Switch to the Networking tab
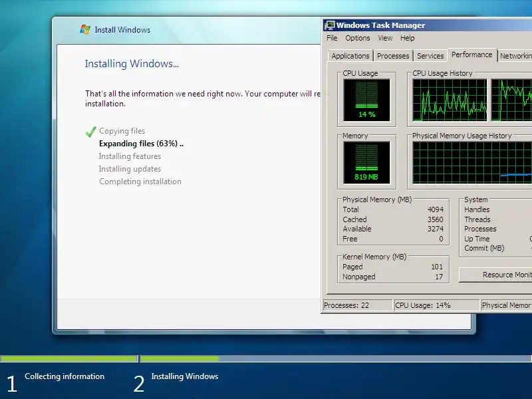The image size is (532, 399). coord(516,56)
